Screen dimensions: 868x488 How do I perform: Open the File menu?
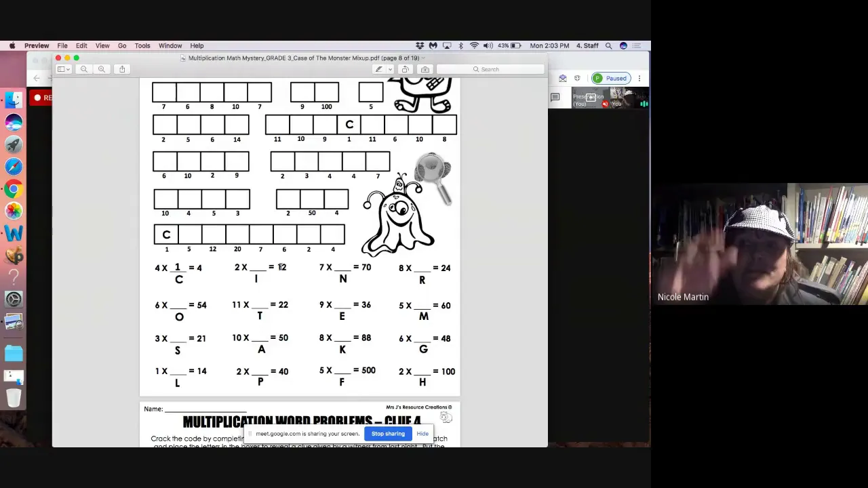62,45
